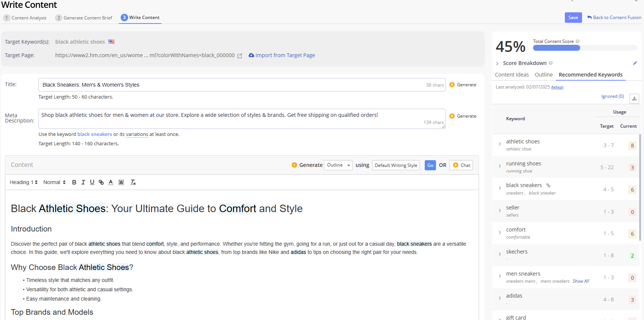
Task: Switch to the Content Ideas tab
Action: (511, 75)
